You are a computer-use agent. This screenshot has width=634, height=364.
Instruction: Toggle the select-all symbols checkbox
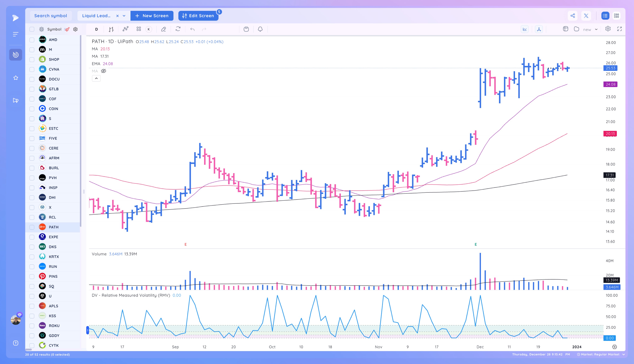[32, 29]
